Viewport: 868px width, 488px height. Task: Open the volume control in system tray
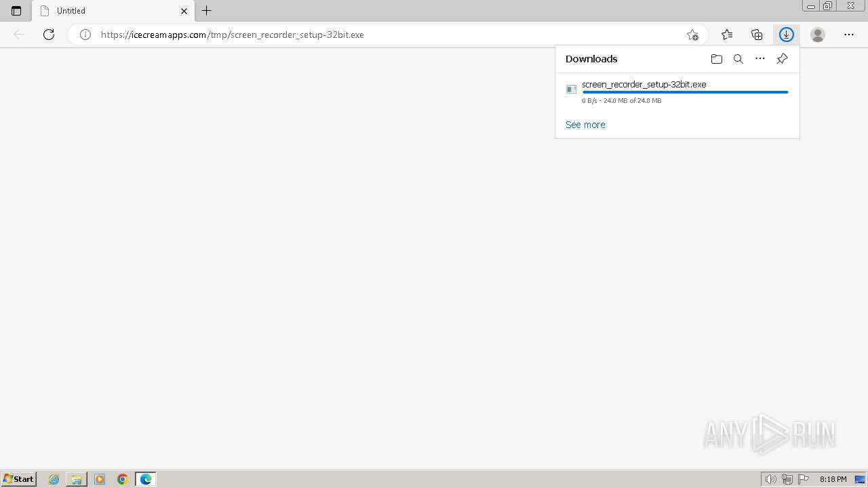click(771, 479)
